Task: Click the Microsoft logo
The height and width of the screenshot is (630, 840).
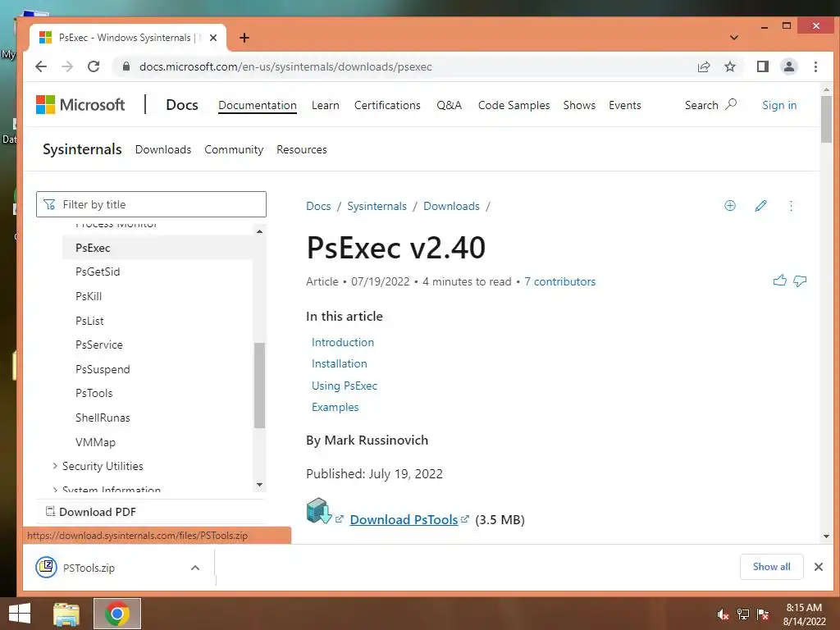Action: click(x=80, y=104)
